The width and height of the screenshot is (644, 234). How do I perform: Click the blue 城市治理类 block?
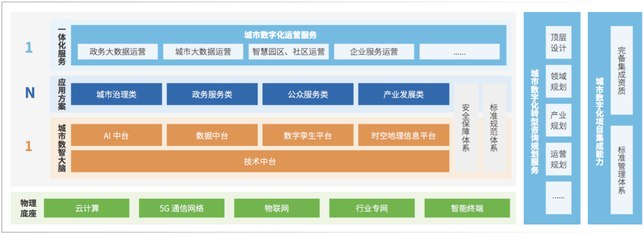tap(117, 94)
